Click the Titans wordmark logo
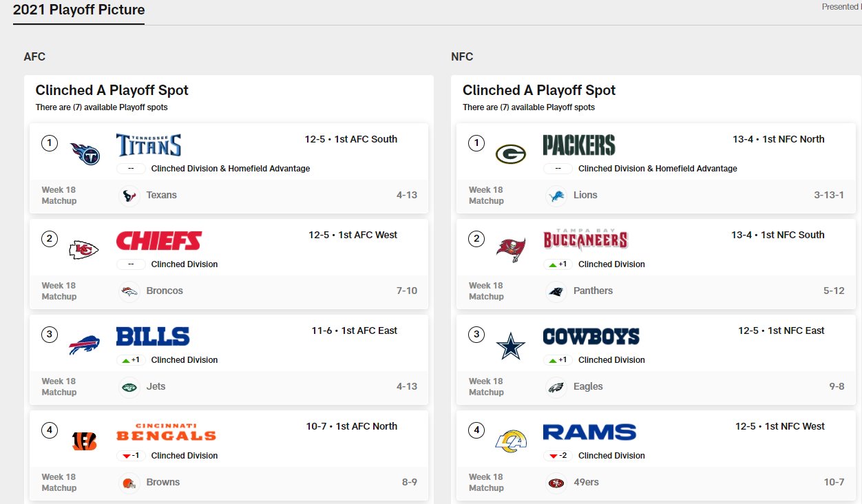862x504 pixels. pyautogui.click(x=149, y=145)
